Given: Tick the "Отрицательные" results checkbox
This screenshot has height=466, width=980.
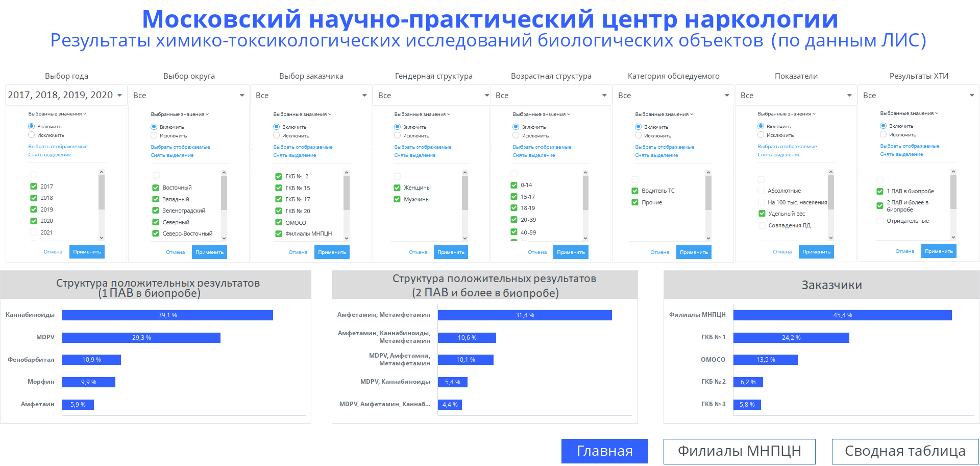Looking at the screenshot, I should (880, 221).
